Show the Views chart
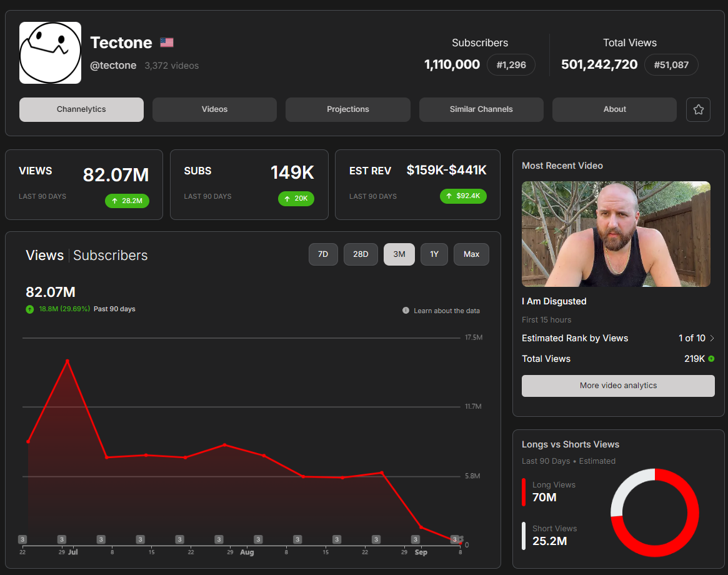This screenshot has height=575, width=728. (x=44, y=256)
